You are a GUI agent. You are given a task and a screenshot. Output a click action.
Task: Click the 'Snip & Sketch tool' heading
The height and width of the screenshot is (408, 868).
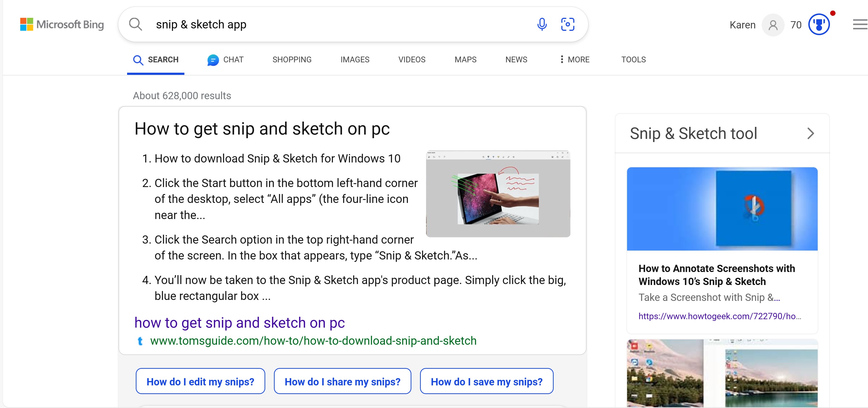(693, 133)
